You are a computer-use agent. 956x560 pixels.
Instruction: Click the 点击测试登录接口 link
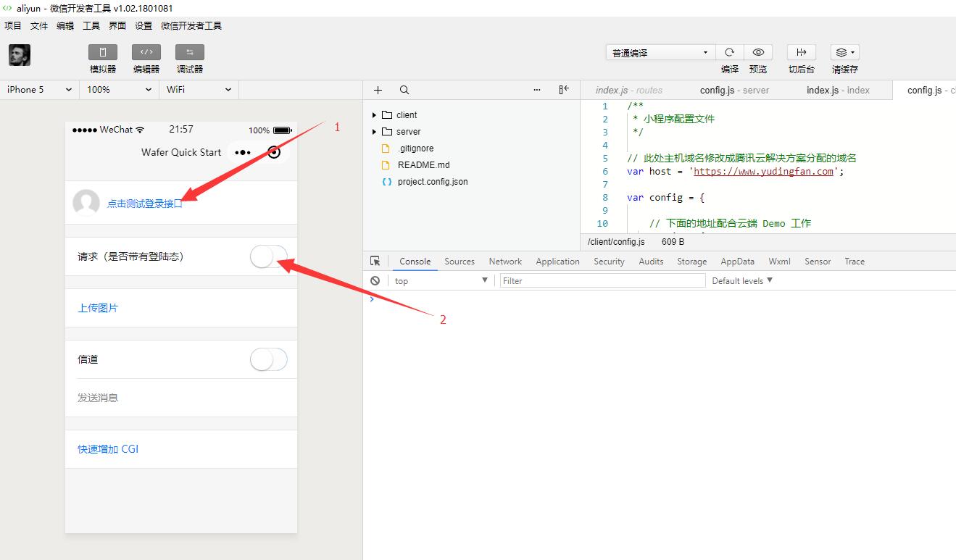pyautogui.click(x=145, y=204)
